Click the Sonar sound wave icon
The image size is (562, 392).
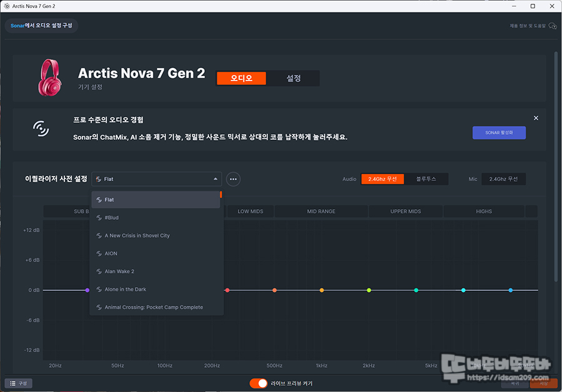[x=41, y=129]
